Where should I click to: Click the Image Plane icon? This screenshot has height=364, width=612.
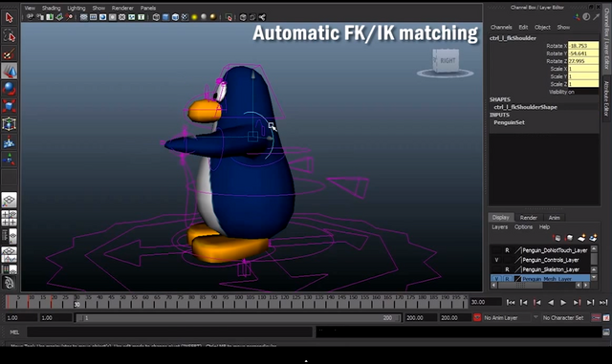pyautogui.click(x=59, y=17)
